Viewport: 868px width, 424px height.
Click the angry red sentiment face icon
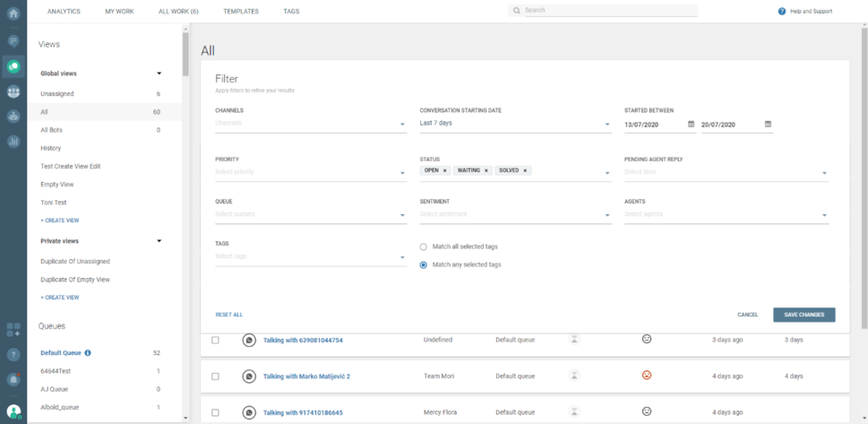click(647, 376)
